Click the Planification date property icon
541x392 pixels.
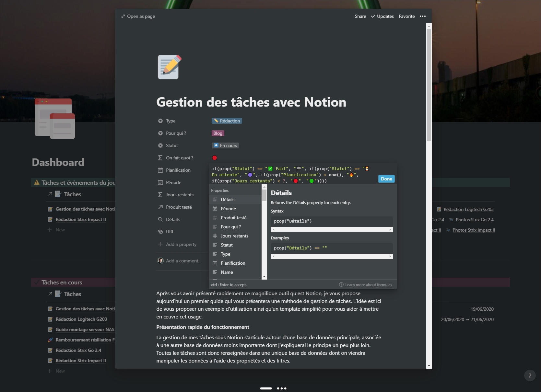[160, 170]
